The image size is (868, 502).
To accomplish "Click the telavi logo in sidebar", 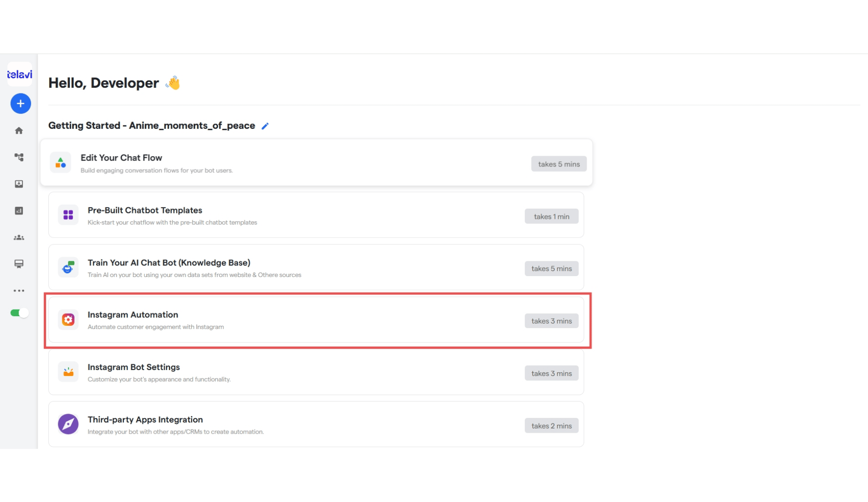I will (x=20, y=74).
